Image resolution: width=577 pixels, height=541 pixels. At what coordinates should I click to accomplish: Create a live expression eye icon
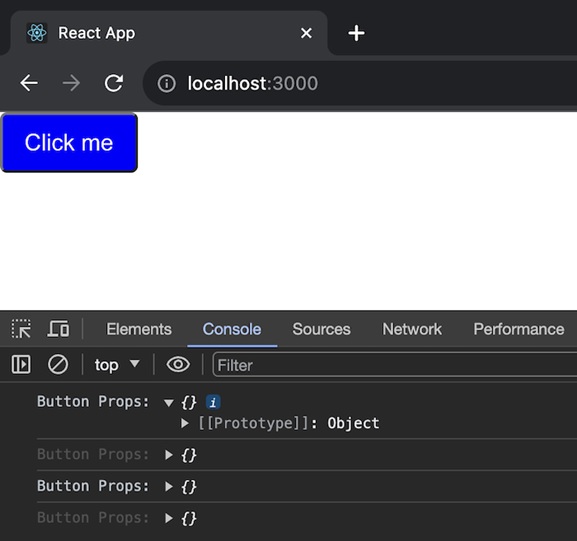click(178, 364)
